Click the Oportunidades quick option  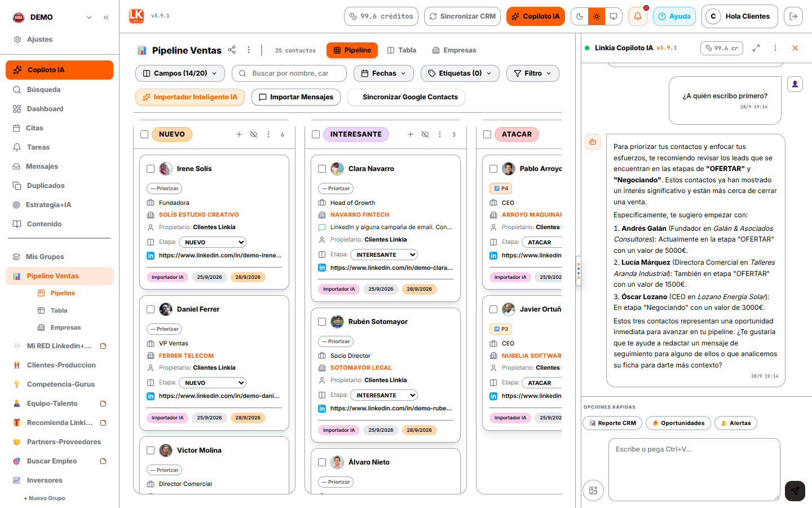678,423
